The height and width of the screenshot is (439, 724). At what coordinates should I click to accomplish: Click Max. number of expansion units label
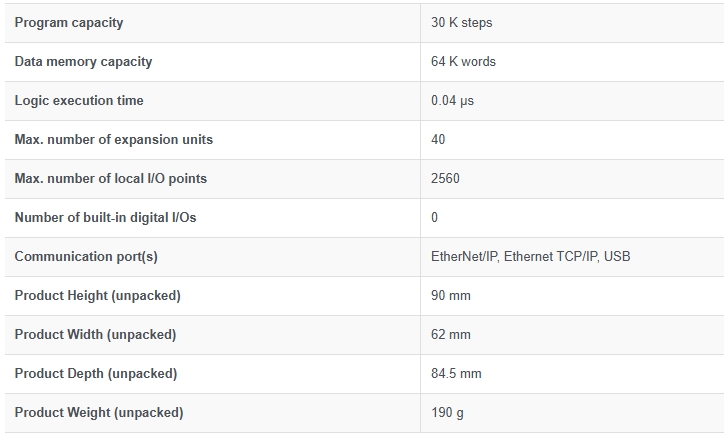(114, 140)
